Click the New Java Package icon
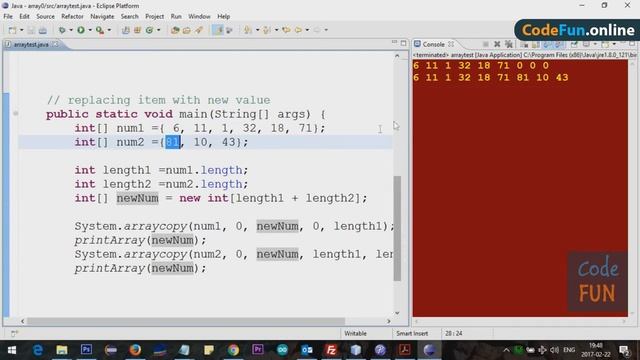 coord(138,30)
